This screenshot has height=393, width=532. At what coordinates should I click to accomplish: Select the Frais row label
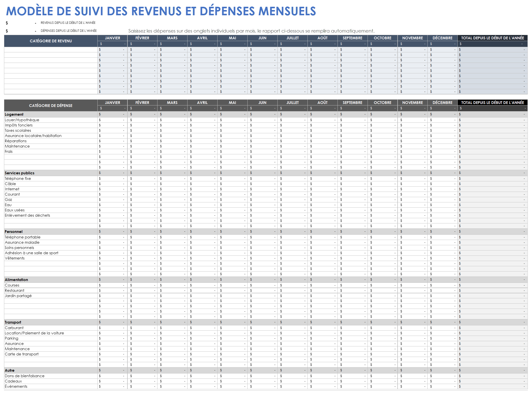tap(9, 152)
